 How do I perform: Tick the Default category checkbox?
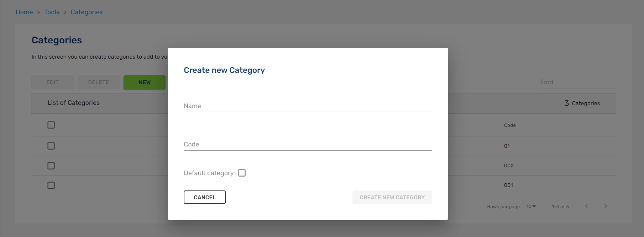[x=242, y=173]
